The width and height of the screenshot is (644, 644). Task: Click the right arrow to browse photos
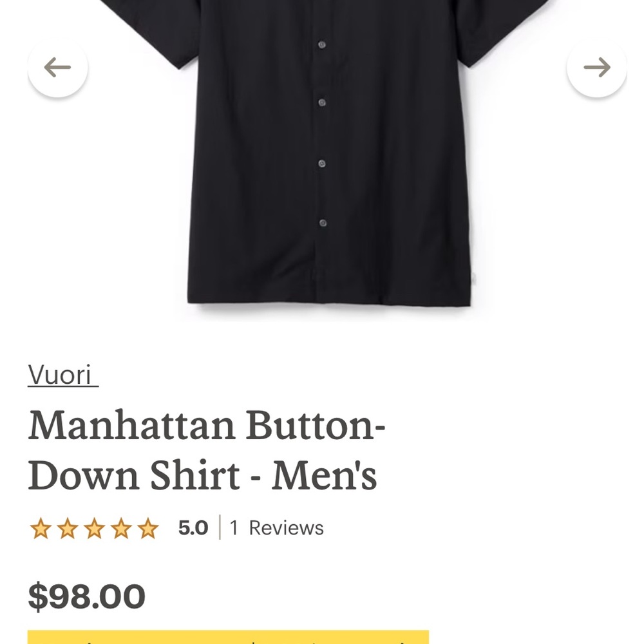pyautogui.click(x=596, y=66)
